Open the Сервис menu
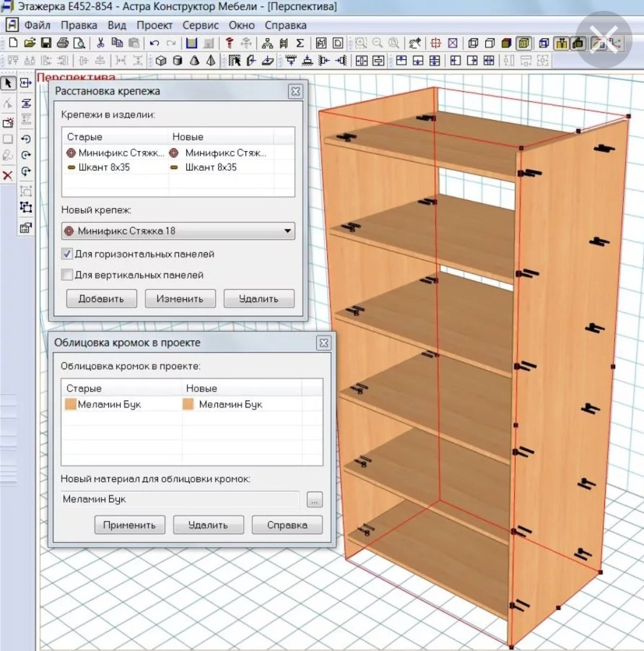 [x=200, y=26]
